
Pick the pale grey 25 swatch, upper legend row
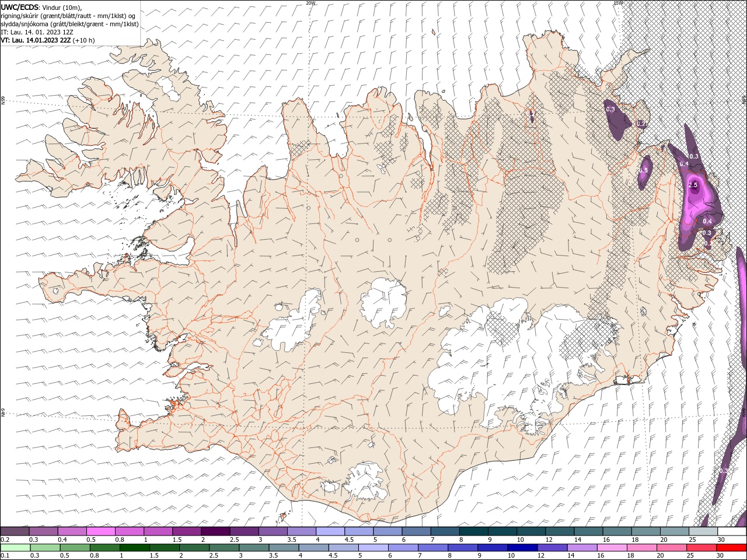pos(703,531)
